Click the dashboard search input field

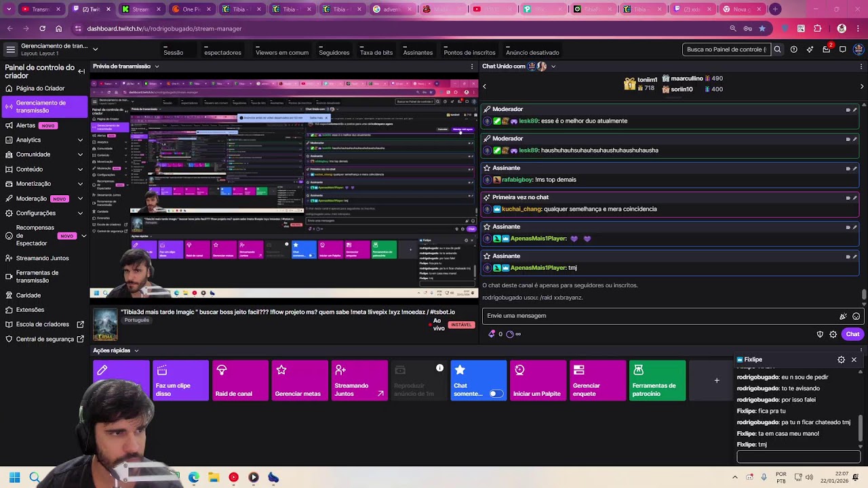pyautogui.click(x=727, y=49)
